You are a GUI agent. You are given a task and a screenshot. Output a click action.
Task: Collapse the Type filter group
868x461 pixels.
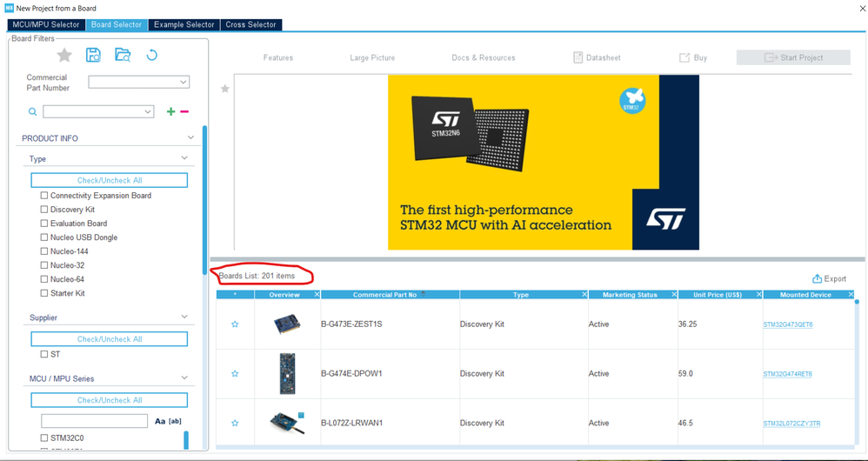(x=185, y=158)
